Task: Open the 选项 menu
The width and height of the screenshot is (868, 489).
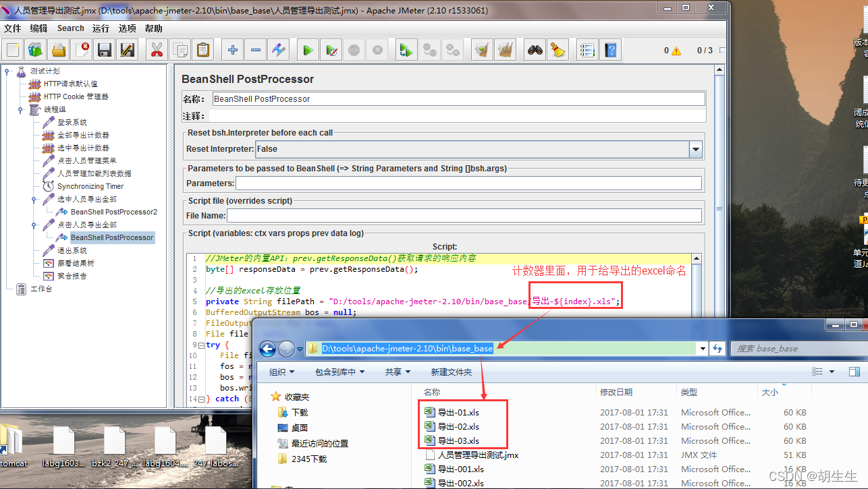Action: point(128,28)
